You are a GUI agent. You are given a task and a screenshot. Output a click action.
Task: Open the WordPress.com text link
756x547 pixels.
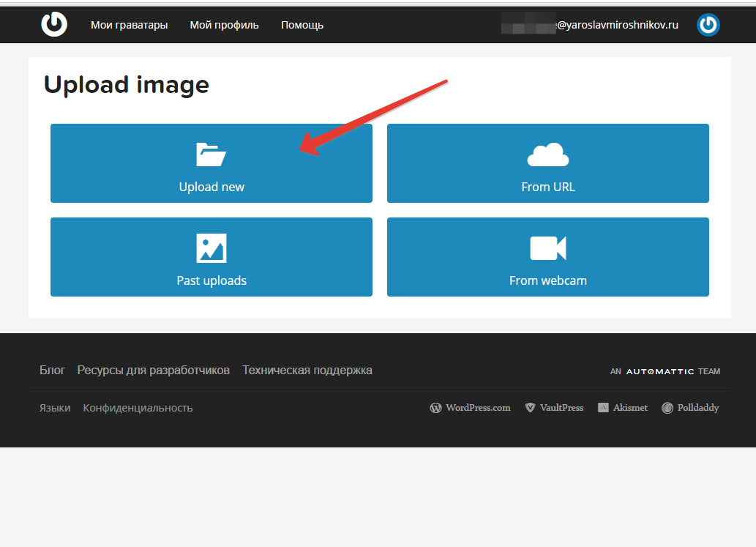coord(478,408)
